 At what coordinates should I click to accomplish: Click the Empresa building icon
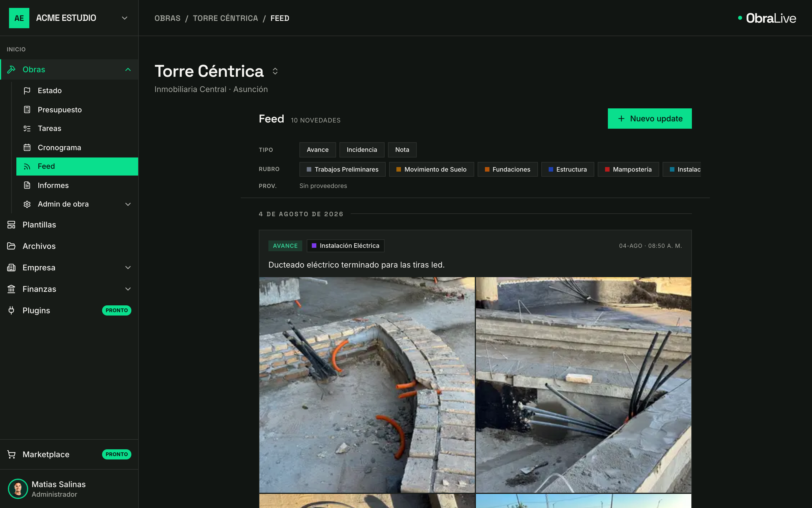click(11, 268)
